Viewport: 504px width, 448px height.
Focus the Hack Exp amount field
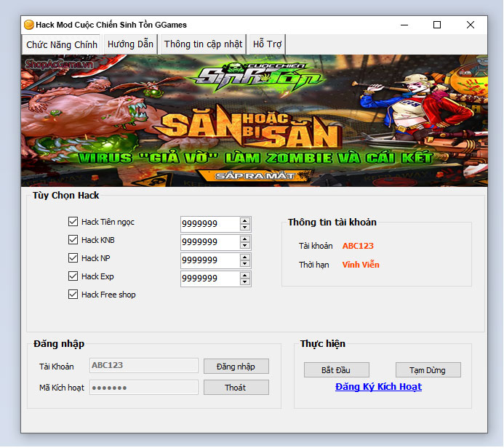point(210,279)
